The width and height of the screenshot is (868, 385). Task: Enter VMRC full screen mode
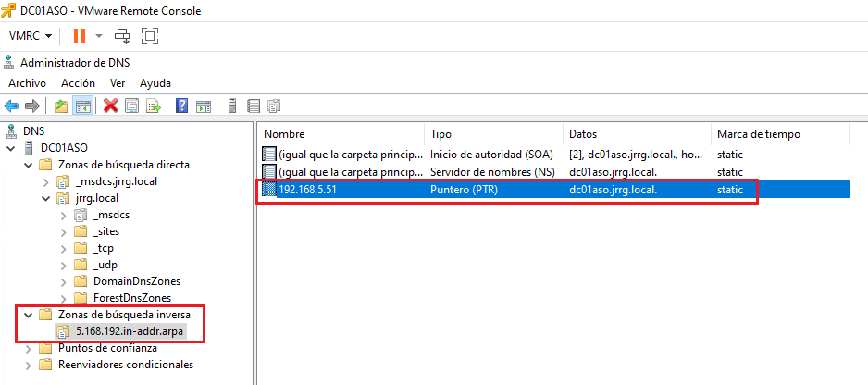pos(150,37)
